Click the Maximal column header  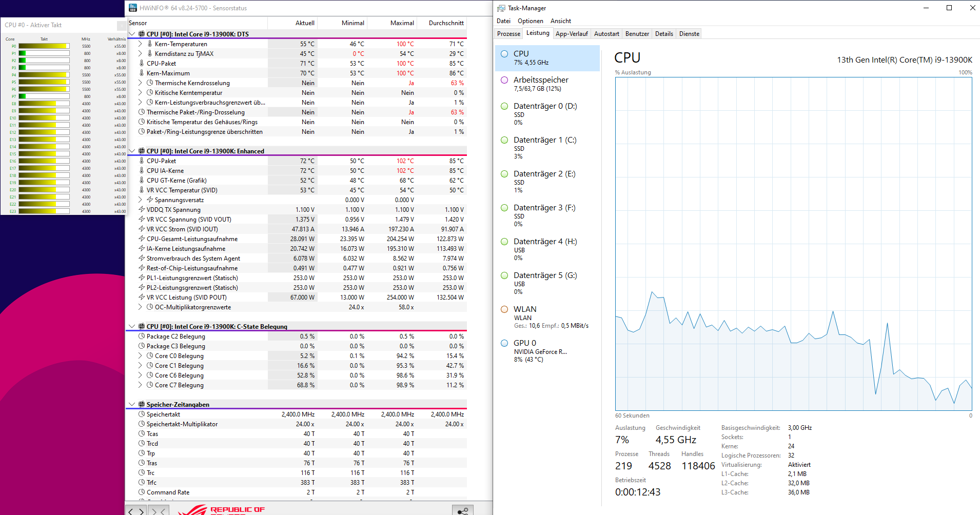click(x=393, y=23)
